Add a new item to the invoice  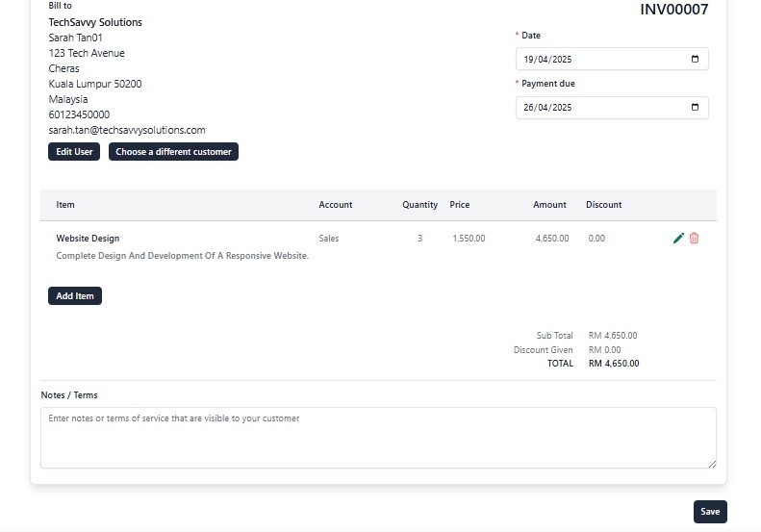(75, 295)
